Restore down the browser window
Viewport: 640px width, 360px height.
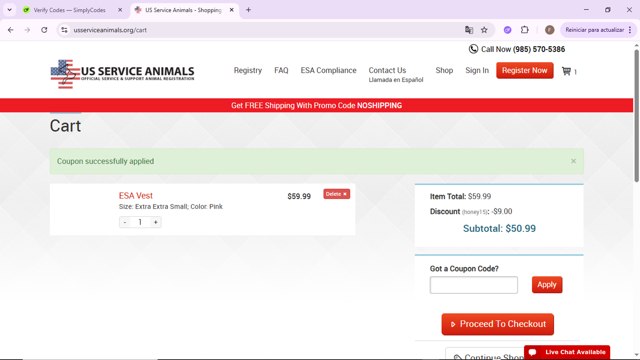pos(608,10)
